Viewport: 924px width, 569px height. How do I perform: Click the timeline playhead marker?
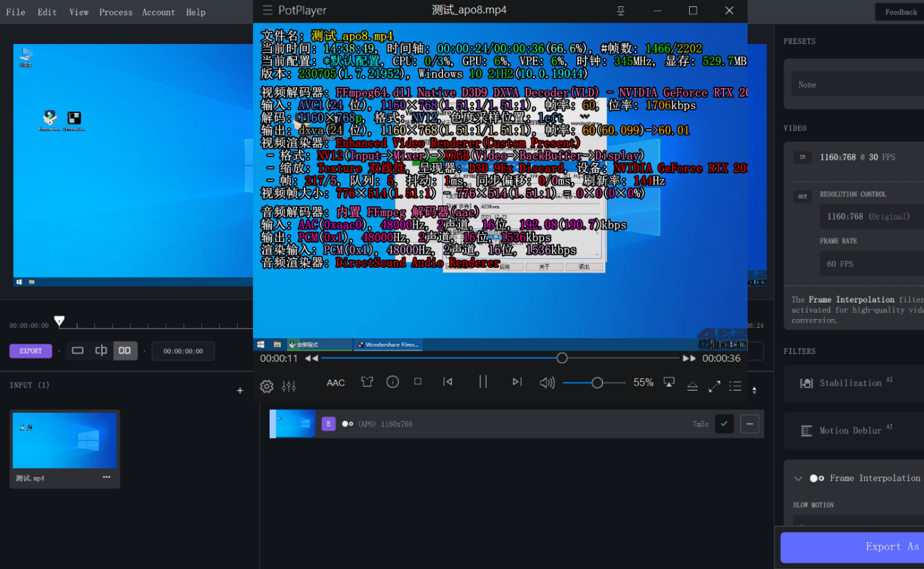pyautogui.click(x=59, y=320)
